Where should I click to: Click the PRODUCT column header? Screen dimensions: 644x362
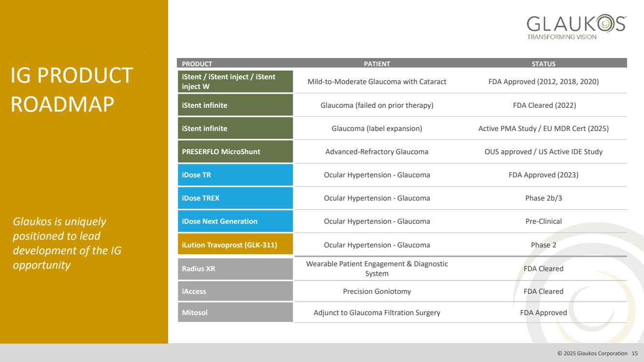(x=197, y=64)
